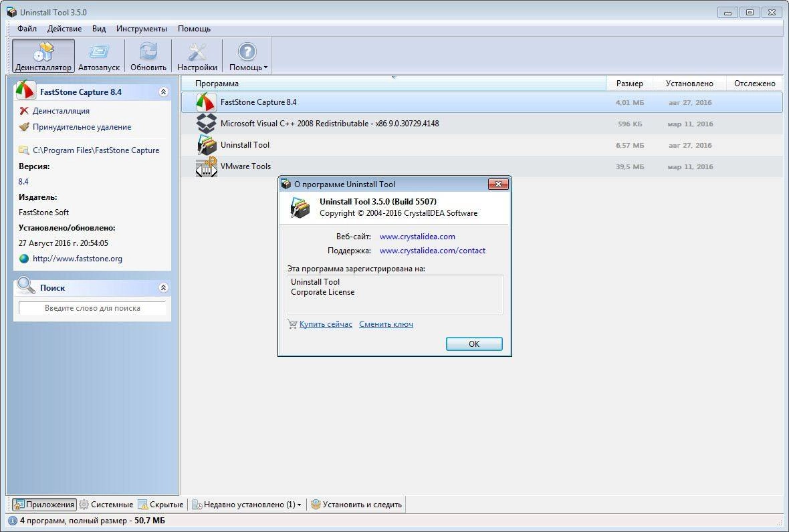
Task: Click the search field Введите слово для поиска
Action: (92, 307)
